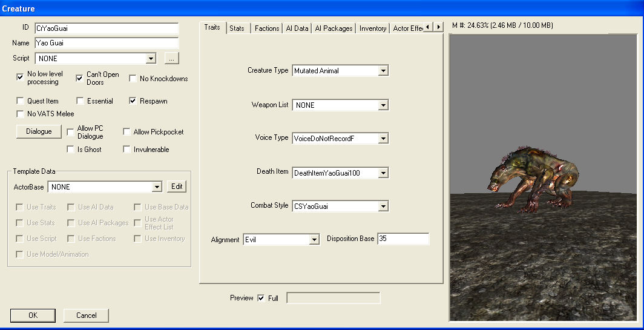This screenshot has height=330, width=644.
Task: Open the Alignment dropdown
Action: pos(315,239)
